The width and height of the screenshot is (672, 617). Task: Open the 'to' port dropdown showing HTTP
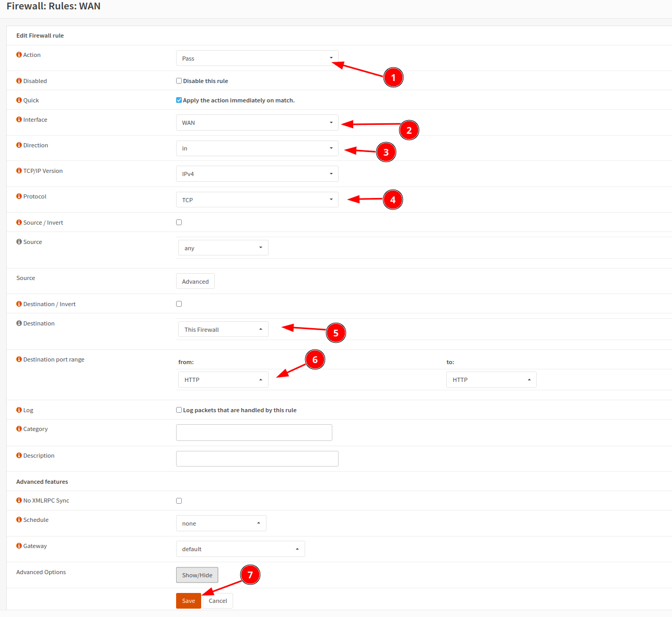[491, 380]
